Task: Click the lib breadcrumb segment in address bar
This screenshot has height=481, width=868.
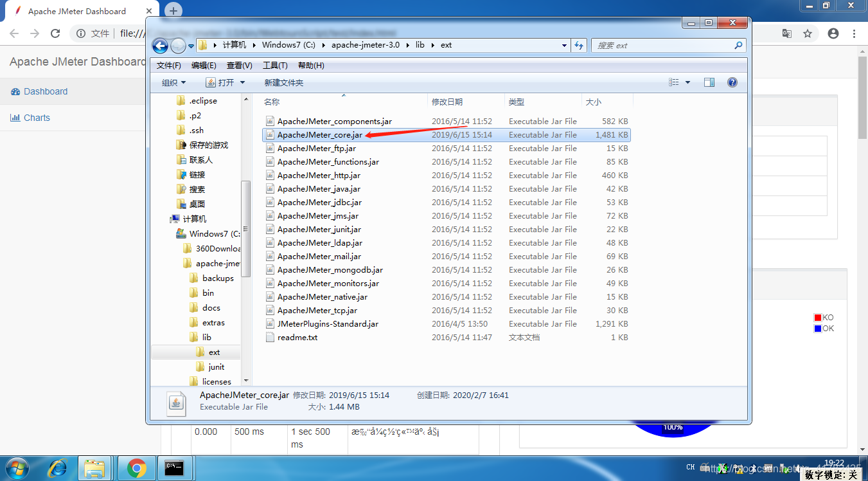Action: [x=420, y=45]
